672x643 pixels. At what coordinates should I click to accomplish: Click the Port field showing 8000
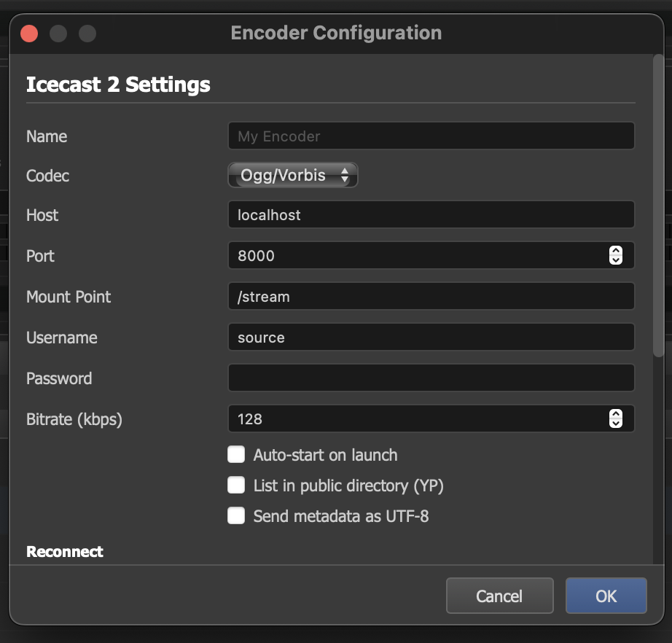pos(431,255)
